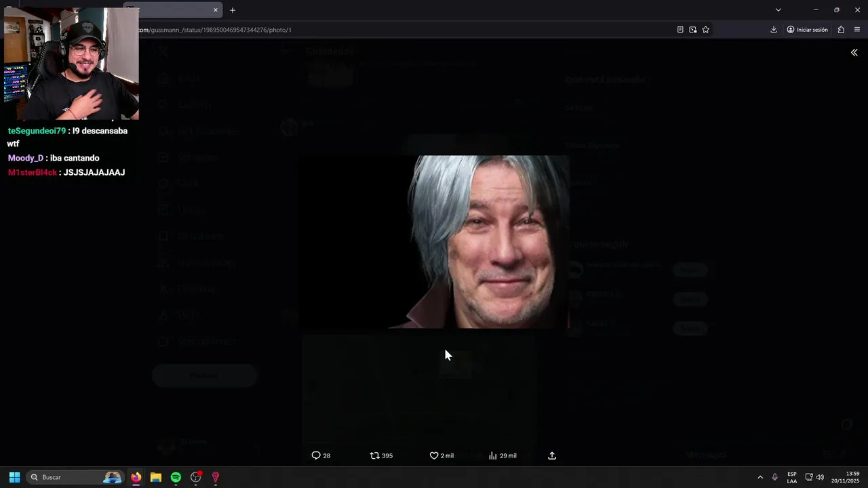Open taskbar app with red notification dot
Screen dimensions: 868x488
pos(196,477)
